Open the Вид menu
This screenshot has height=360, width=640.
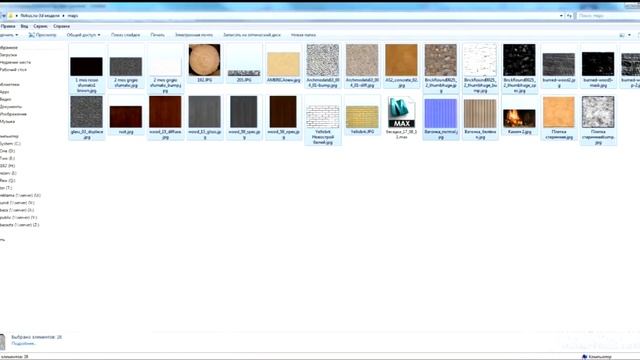24,26
